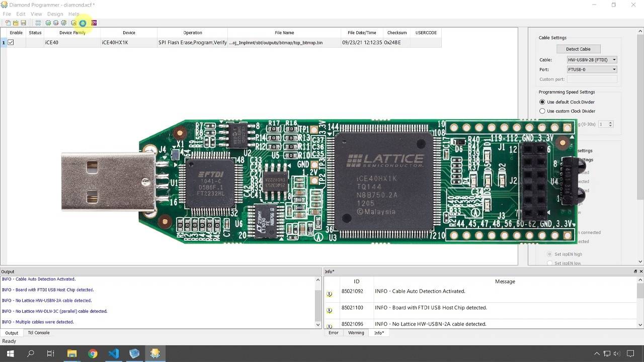Click the SPI Flash Erase,Program,Verify operation cell
The height and width of the screenshot is (362, 644).
(x=193, y=43)
